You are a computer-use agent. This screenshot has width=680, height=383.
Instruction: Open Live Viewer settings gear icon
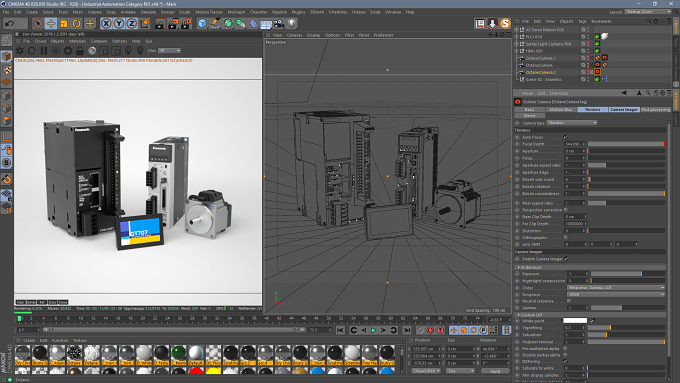(x=68, y=51)
